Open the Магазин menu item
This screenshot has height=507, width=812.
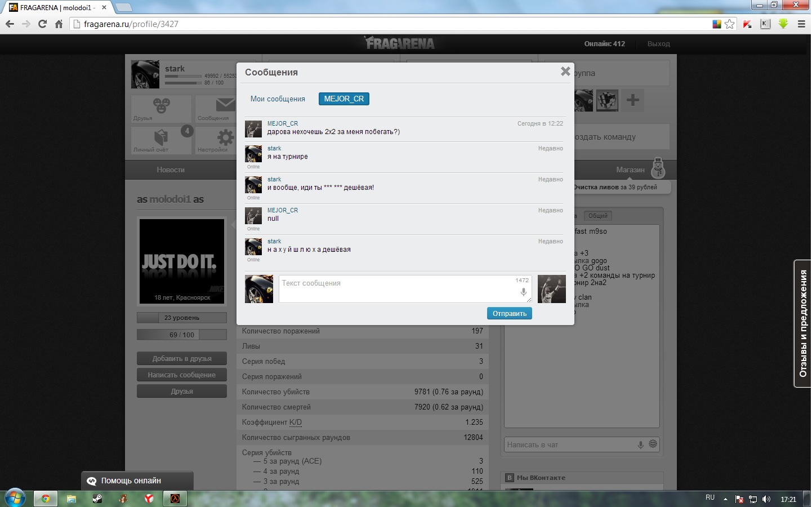pos(630,170)
